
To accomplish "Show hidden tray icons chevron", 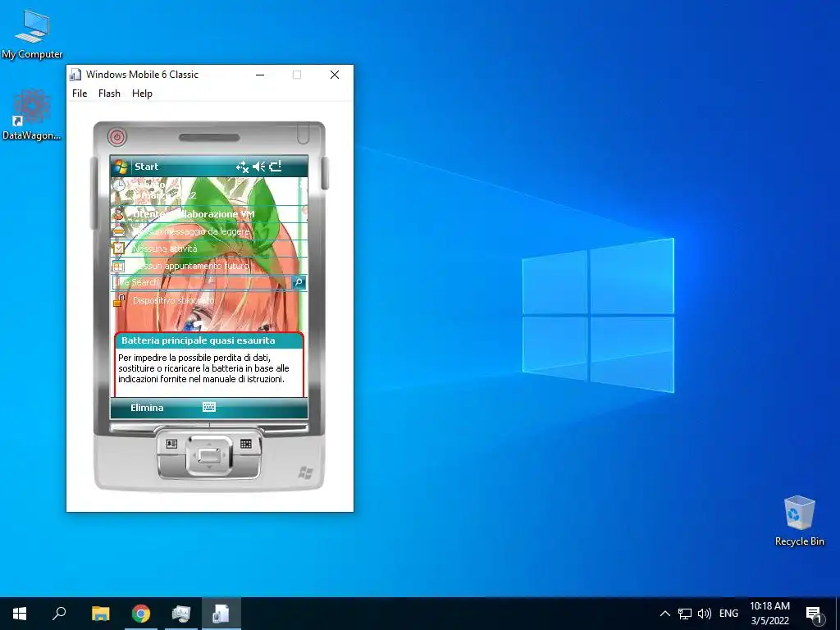I will pyautogui.click(x=664, y=614).
